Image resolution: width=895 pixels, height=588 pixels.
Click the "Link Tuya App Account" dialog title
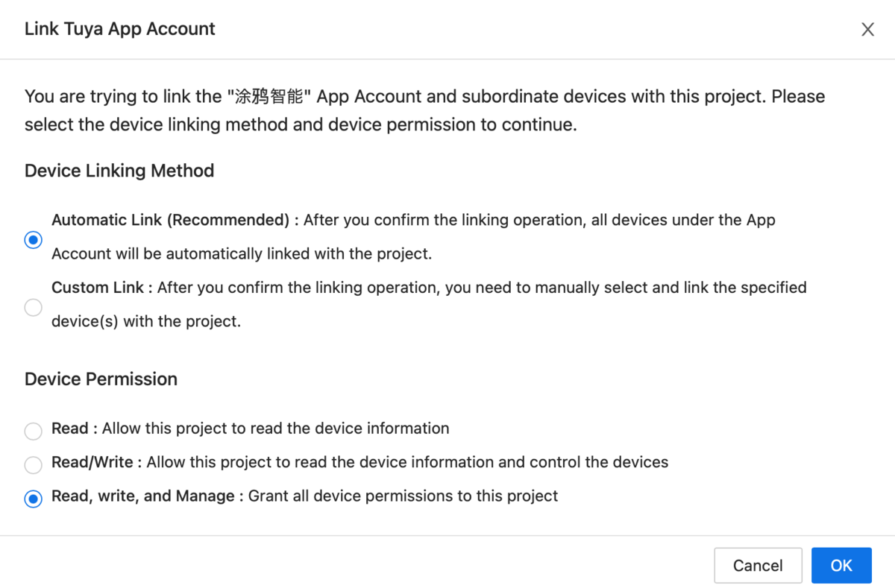[x=119, y=29]
